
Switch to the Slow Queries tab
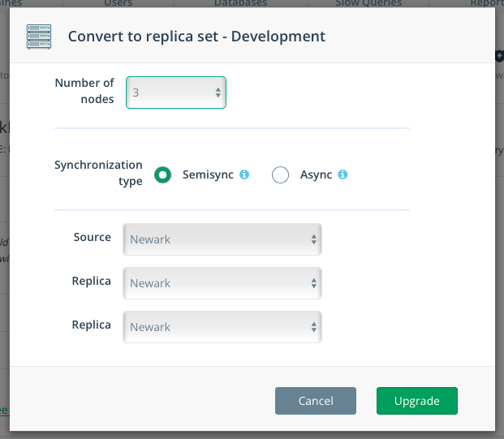click(368, 3)
